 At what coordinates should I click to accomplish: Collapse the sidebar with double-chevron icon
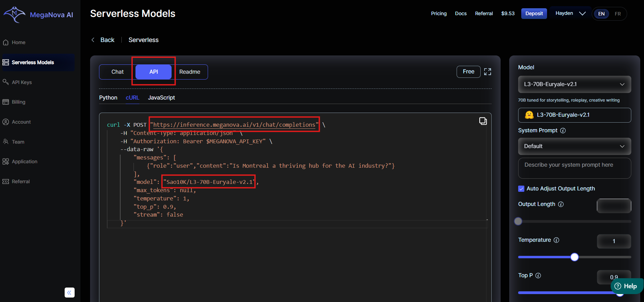click(69, 292)
